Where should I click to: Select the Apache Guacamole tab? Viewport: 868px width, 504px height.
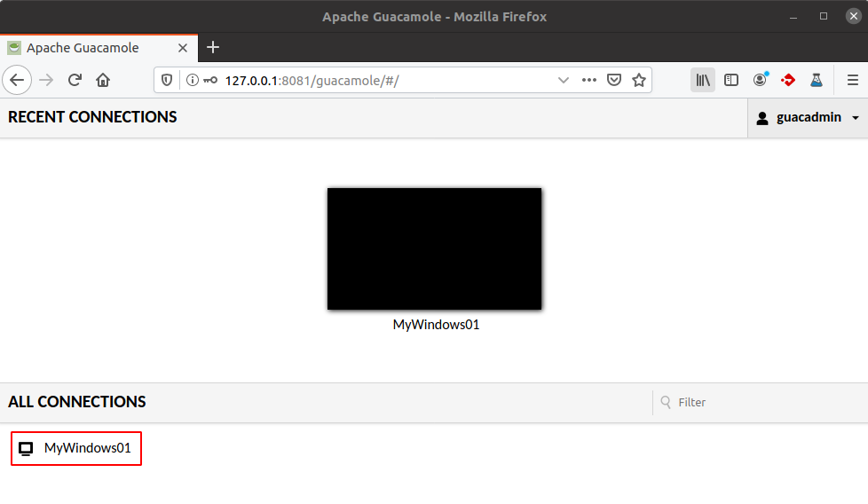tap(99, 48)
